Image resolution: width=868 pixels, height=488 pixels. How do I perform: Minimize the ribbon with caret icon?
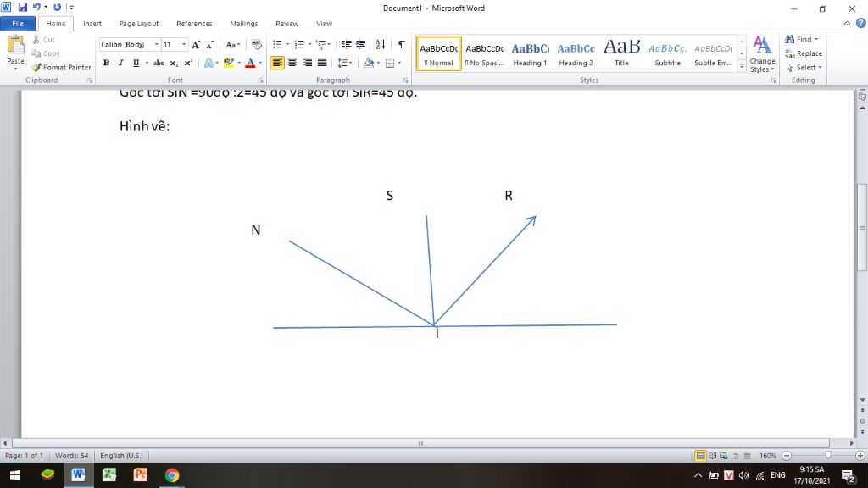click(847, 23)
